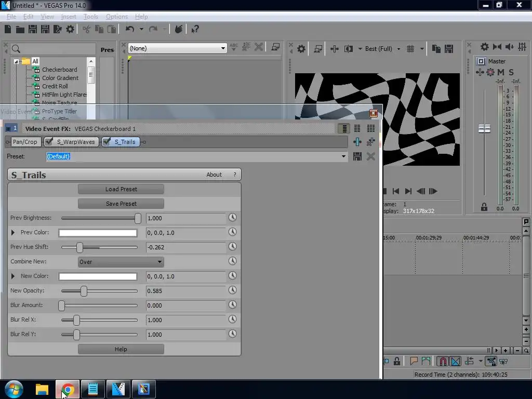Click the Cut scissors icon

pos(87,29)
